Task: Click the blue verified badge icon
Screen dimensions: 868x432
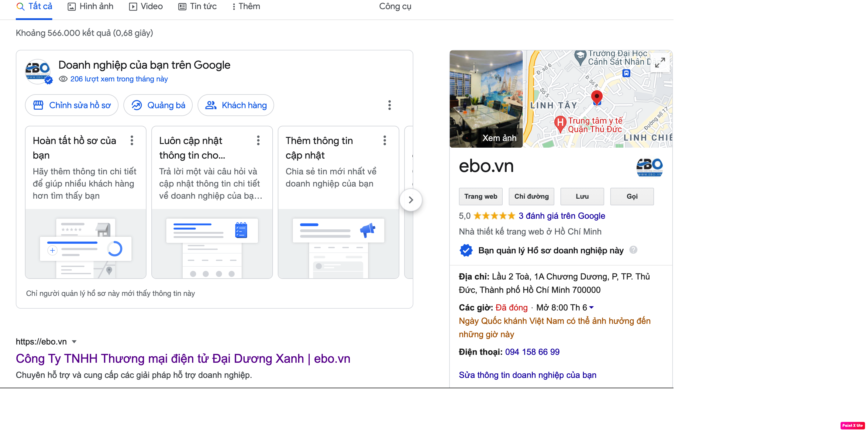Action: coord(466,251)
